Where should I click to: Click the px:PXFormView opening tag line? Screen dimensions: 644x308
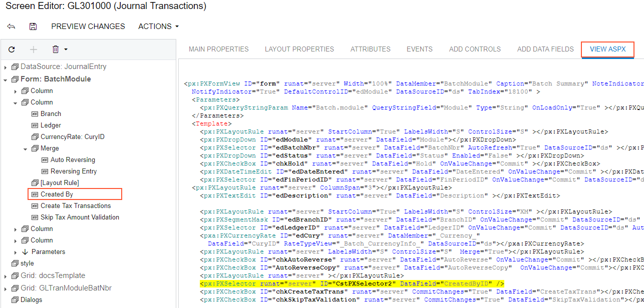[x=414, y=83]
